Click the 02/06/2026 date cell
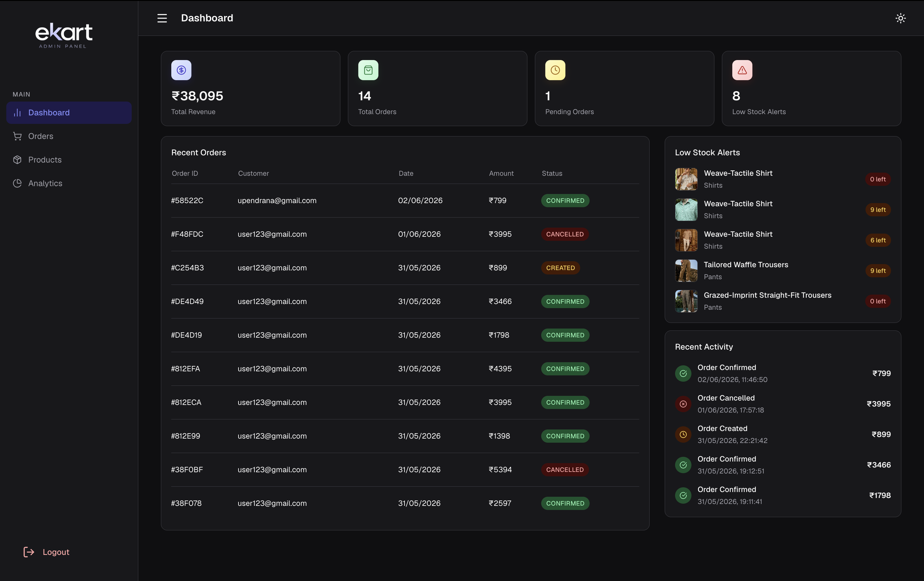 (x=420, y=201)
